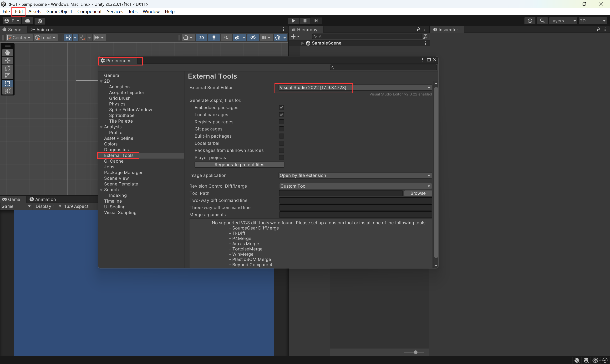Screen dimensions: 610x364
Task: Click Browse for tool path
Action: [417, 193]
